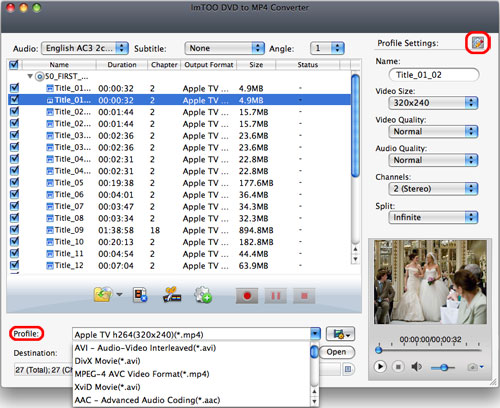Open the clip scissors tool
This screenshot has height=408, width=500.
tap(171, 295)
